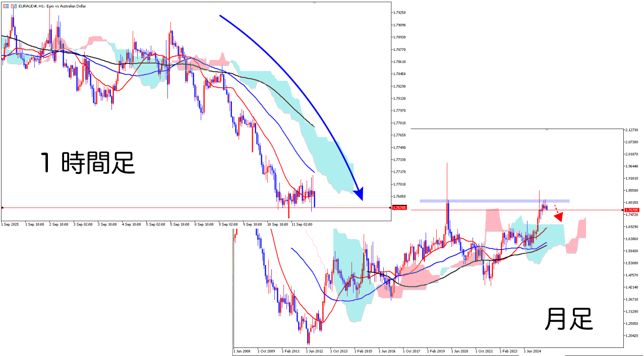Click the 1 Jun 2008 date on monthly axis
The width and height of the screenshot is (644, 356).
(x=243, y=350)
